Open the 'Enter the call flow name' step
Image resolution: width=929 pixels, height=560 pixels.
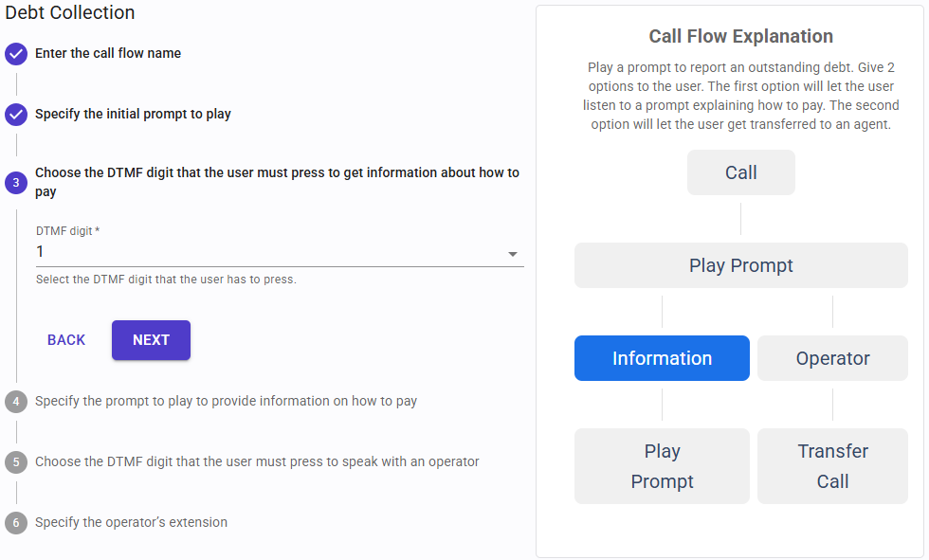click(x=107, y=54)
